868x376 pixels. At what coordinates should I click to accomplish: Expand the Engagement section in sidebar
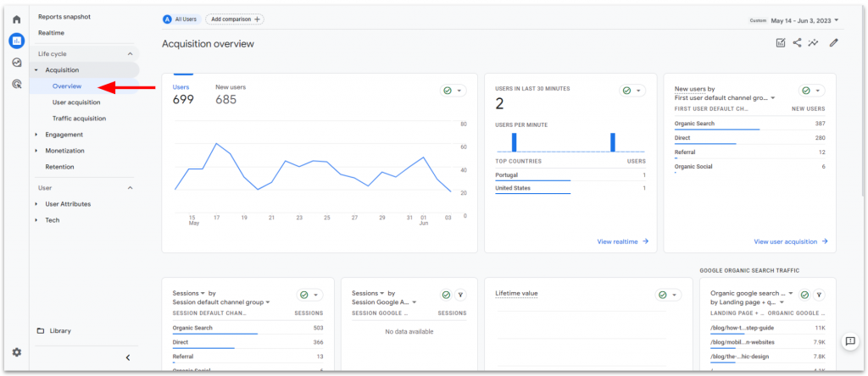[64, 135]
